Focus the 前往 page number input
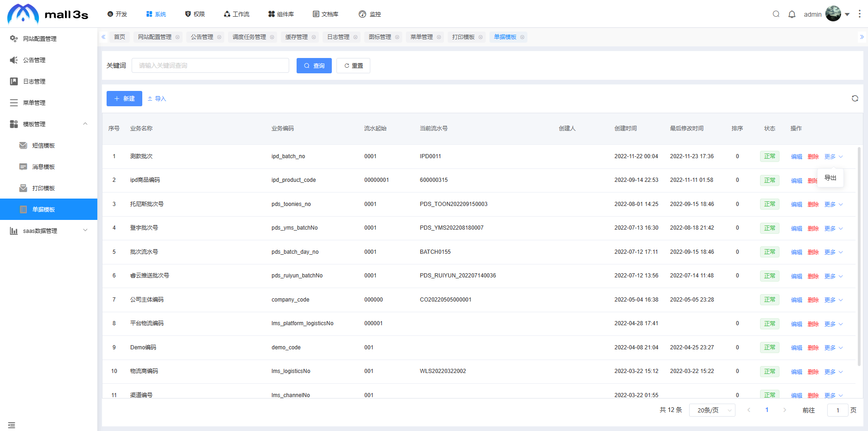Image resolution: width=868 pixels, height=431 pixels. point(838,410)
